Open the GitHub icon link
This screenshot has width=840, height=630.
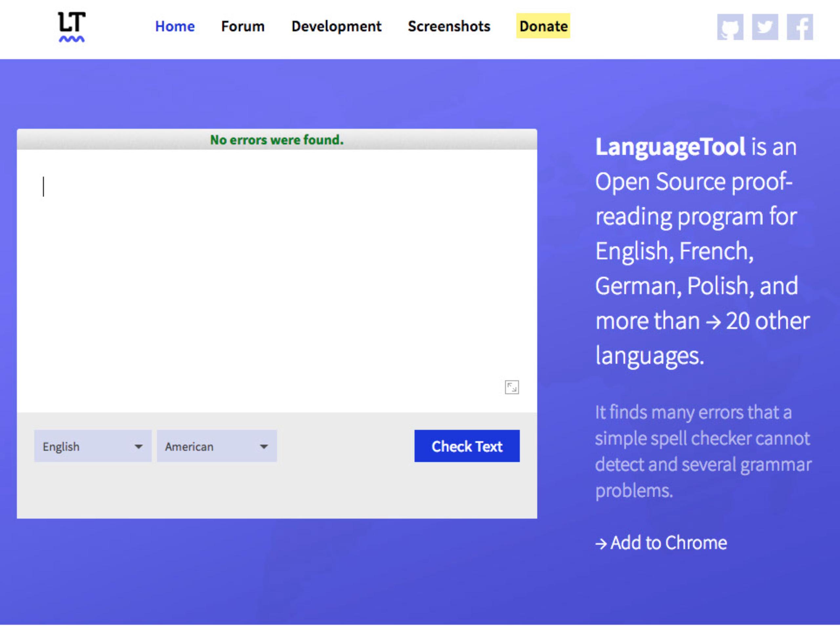coord(730,27)
